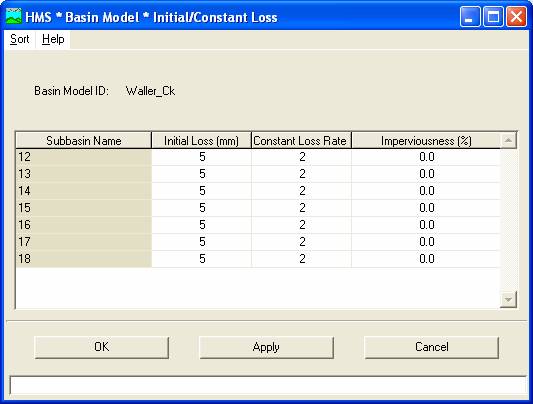Click the status text field at bottom

pyautogui.click(x=268, y=386)
